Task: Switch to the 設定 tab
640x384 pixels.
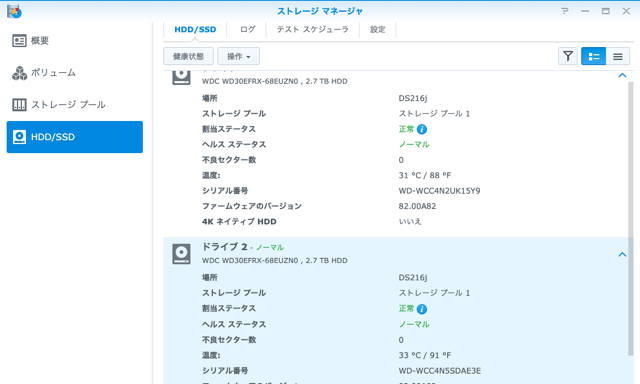Action: pyautogui.click(x=378, y=30)
